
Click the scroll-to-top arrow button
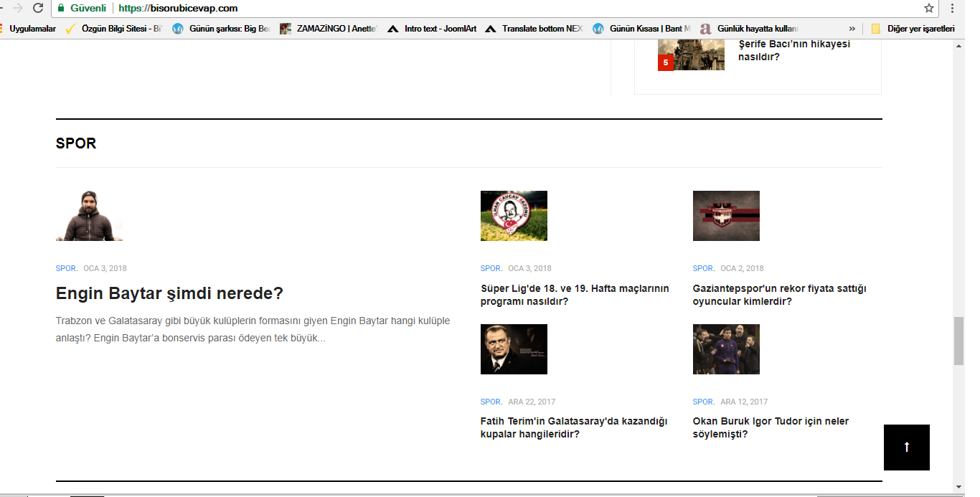point(906,447)
